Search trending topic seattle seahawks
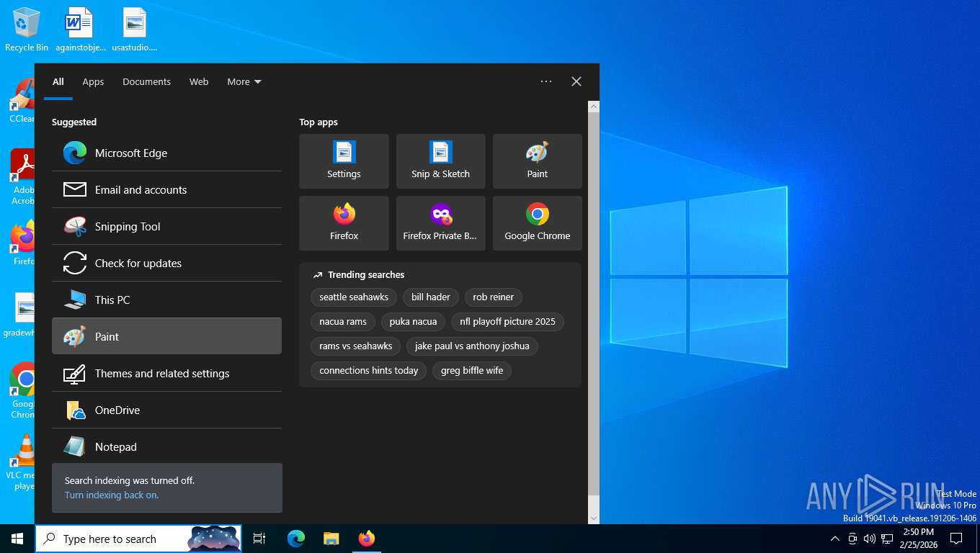 [354, 297]
